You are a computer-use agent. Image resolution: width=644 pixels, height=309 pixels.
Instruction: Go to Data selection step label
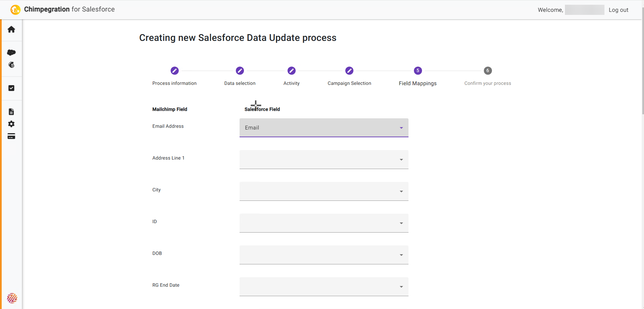[x=240, y=83]
